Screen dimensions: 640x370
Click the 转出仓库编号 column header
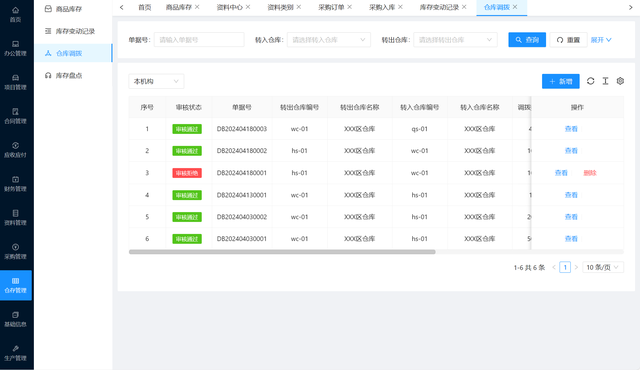299,107
